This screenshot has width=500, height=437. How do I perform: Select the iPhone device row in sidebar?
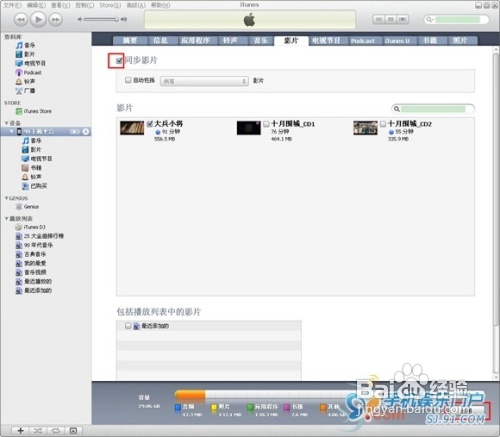(x=46, y=132)
